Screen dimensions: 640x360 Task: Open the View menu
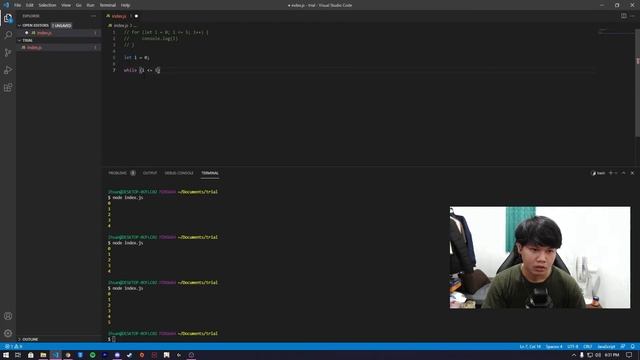coord(66,5)
